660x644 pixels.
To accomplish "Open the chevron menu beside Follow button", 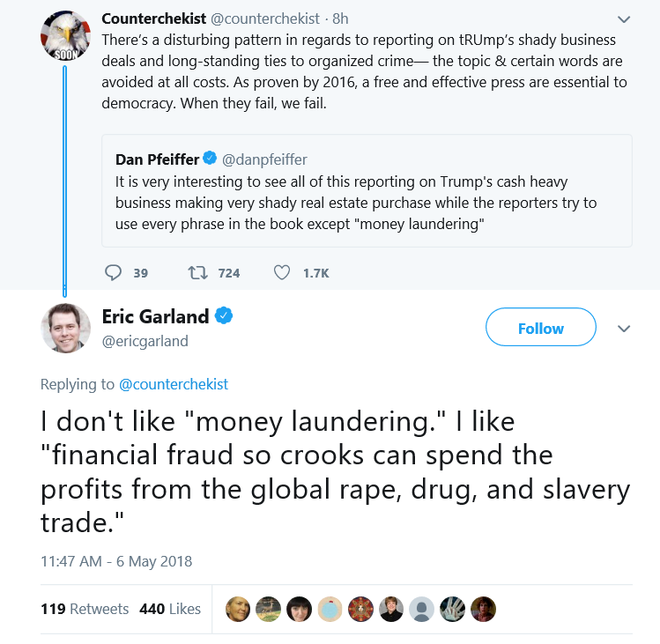I will click(x=623, y=329).
